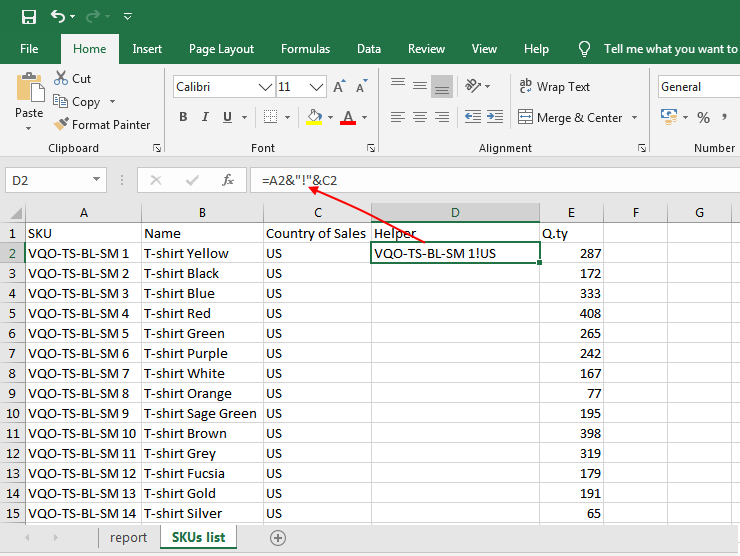Toggle Bold formatting

pos(183,117)
